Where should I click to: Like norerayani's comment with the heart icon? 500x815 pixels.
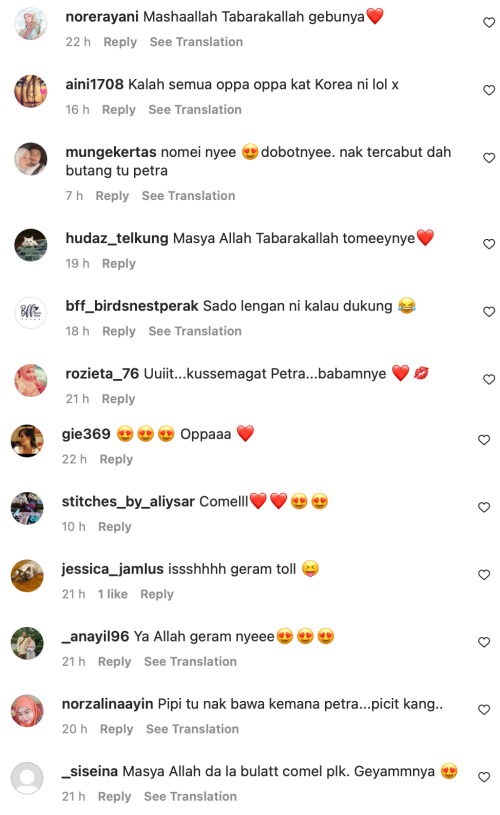tap(489, 22)
